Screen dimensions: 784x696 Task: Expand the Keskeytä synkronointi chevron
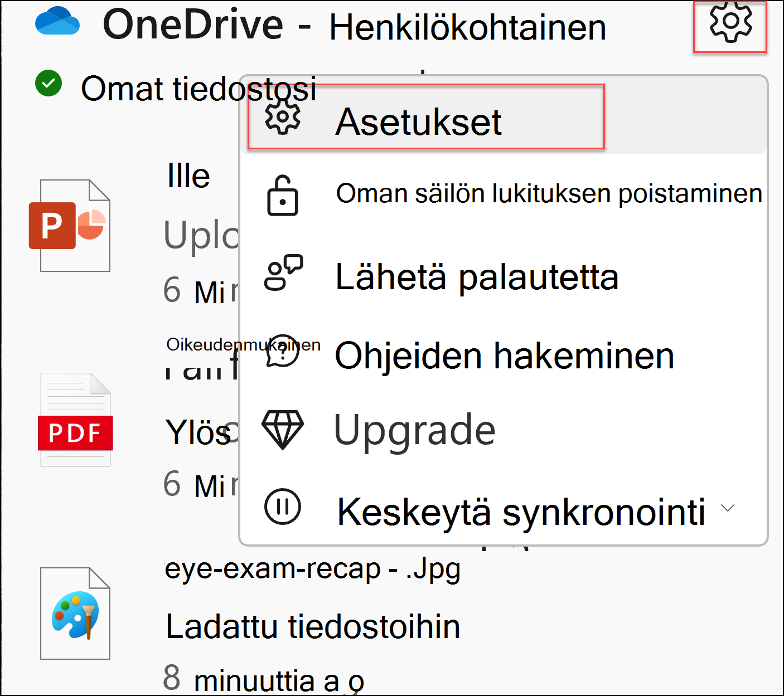pos(728,508)
